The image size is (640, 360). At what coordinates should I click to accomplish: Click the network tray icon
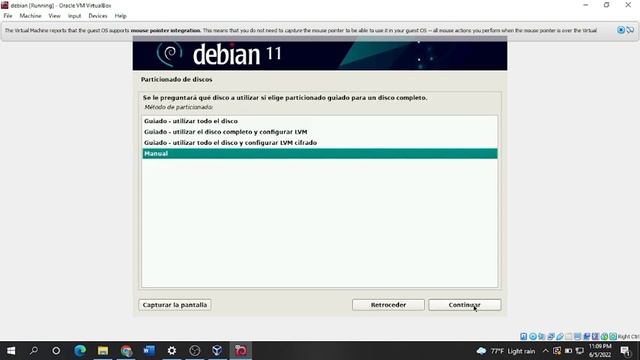580,351
